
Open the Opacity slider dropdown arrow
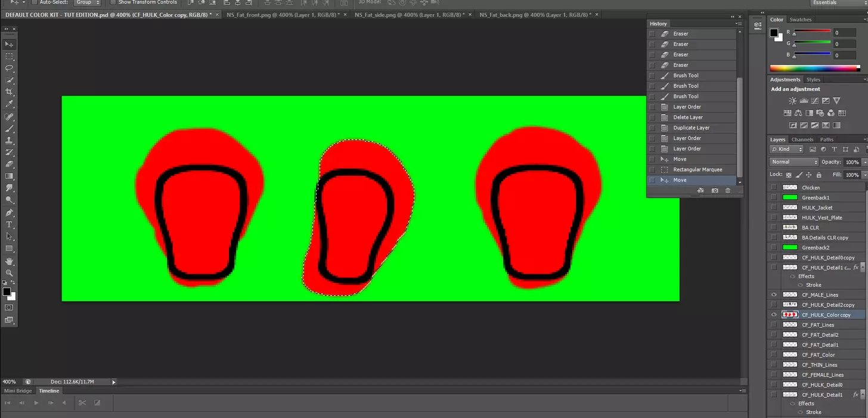[x=865, y=162]
